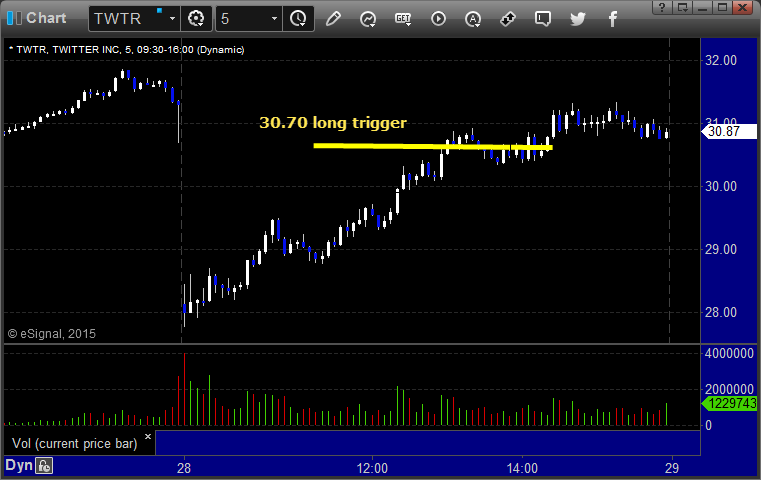Click the 4000000 volume axis label
Image resolution: width=761 pixels, height=480 pixels.
point(729,353)
